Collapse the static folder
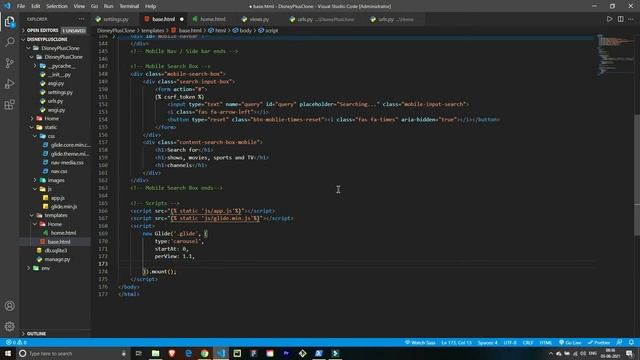 pos(50,127)
